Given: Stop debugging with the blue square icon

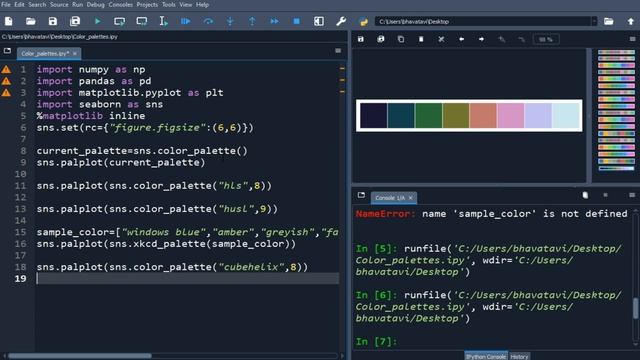Looking at the screenshot, I should [297, 21].
